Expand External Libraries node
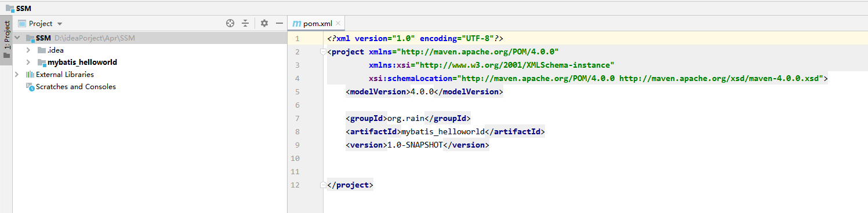The width and height of the screenshot is (868, 213). 17,74
